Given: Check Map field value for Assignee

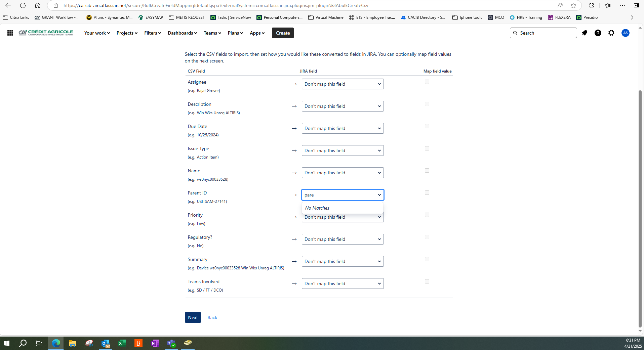Looking at the screenshot, I should 427,82.
